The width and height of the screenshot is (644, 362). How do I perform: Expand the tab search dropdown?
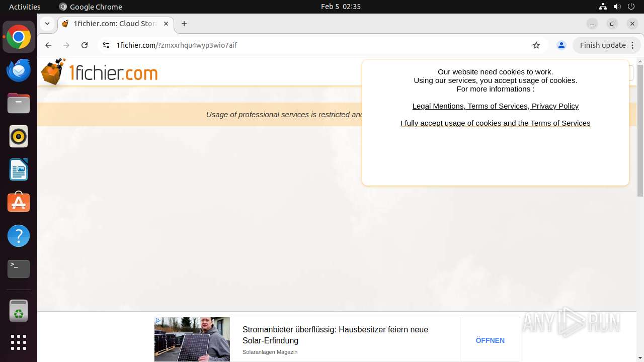47,24
